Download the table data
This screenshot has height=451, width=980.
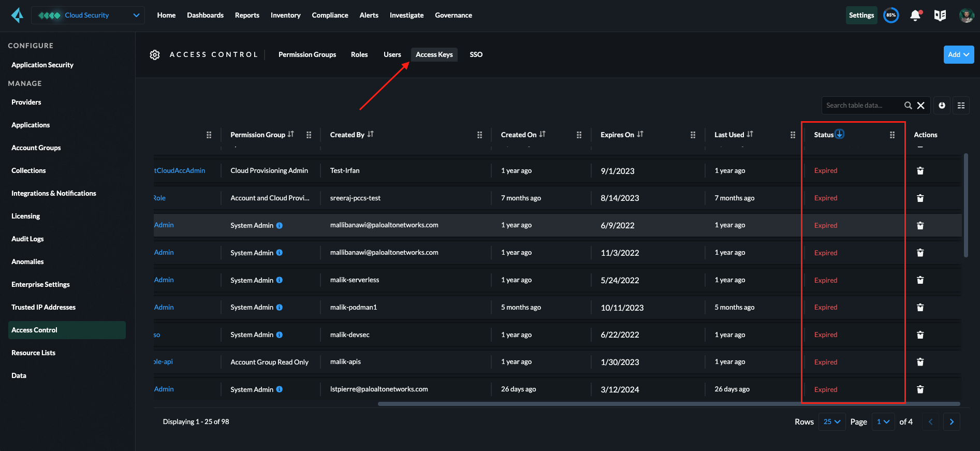point(942,105)
